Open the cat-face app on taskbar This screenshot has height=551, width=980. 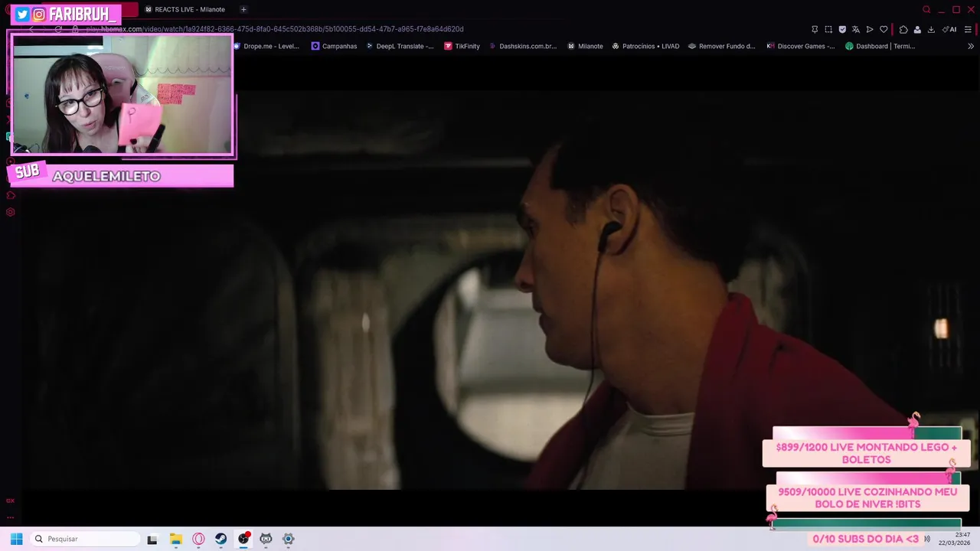266,539
